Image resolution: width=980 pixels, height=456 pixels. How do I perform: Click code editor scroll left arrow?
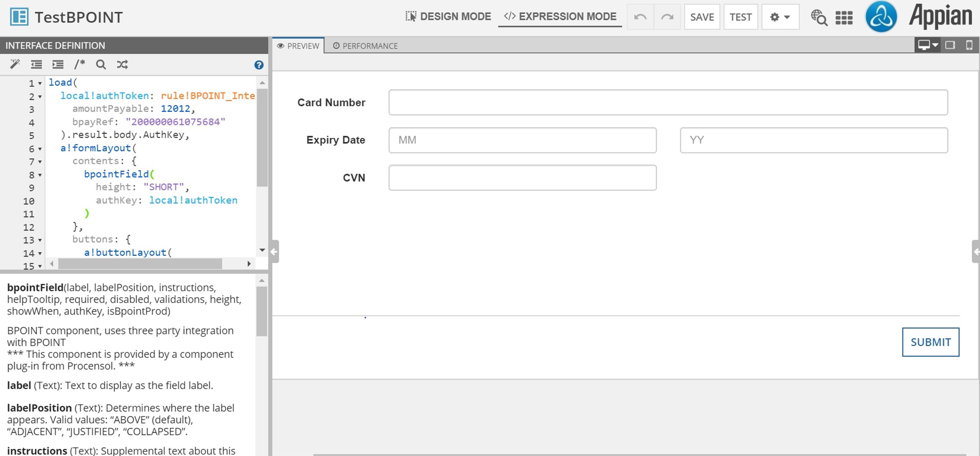pos(52,264)
